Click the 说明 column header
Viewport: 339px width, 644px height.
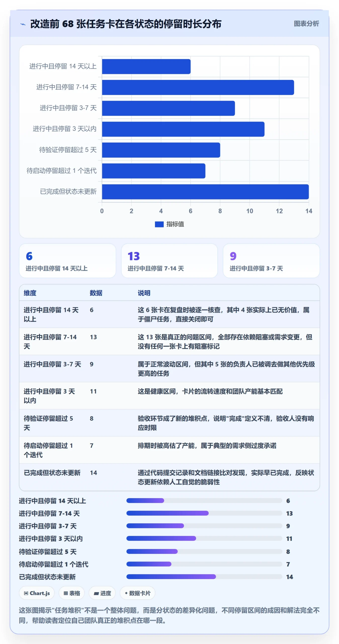144,293
